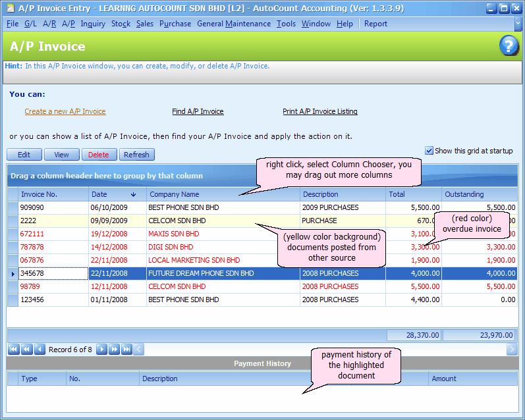Click the 0.00 outstanding cell

click(x=480, y=300)
